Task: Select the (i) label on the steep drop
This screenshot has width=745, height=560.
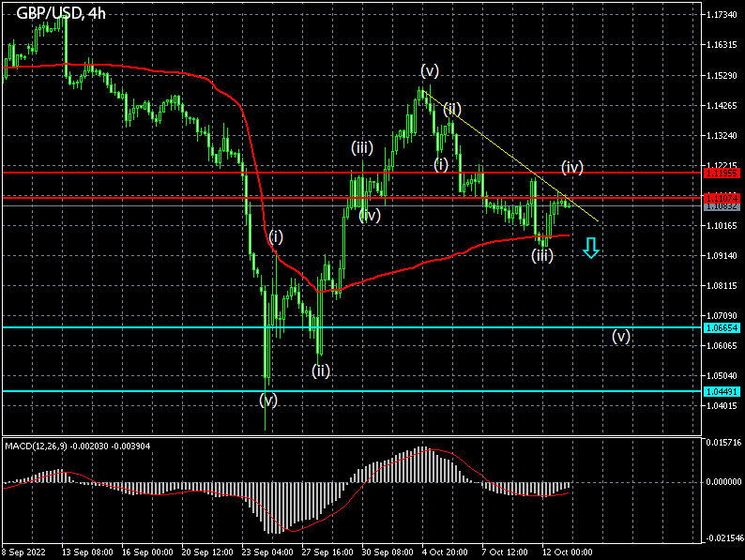Action: tap(276, 236)
